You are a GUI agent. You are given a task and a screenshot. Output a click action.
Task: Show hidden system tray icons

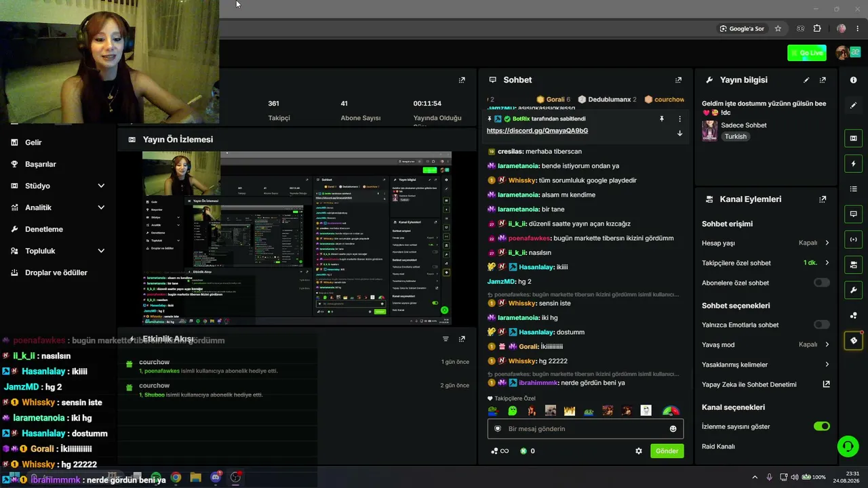[755, 477]
